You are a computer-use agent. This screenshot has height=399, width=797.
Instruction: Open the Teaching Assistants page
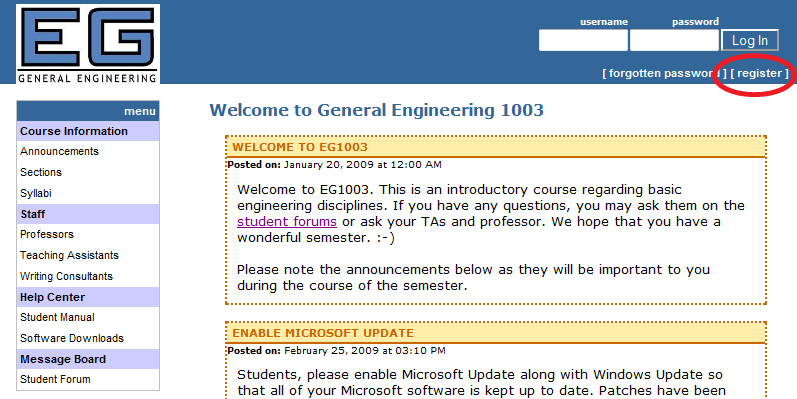pyautogui.click(x=69, y=255)
